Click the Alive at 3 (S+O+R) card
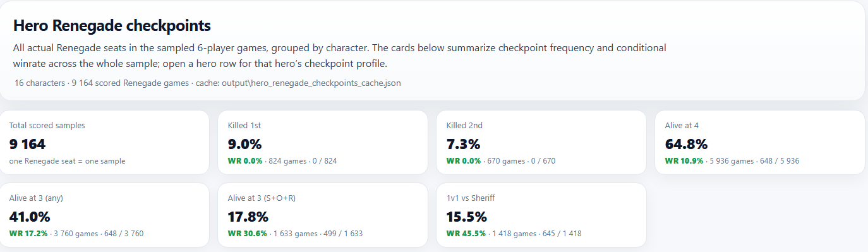 pyautogui.click(x=323, y=215)
